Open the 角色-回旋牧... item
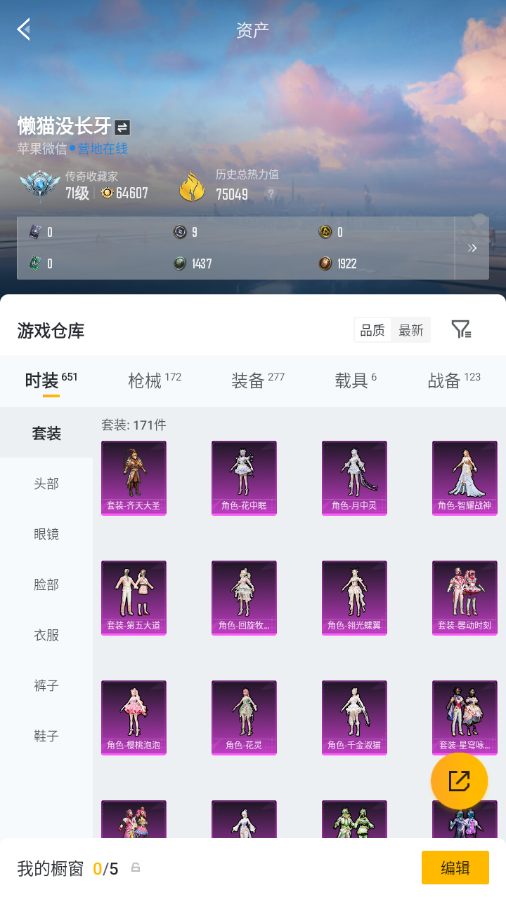This screenshot has height=897, width=506. [x=244, y=598]
